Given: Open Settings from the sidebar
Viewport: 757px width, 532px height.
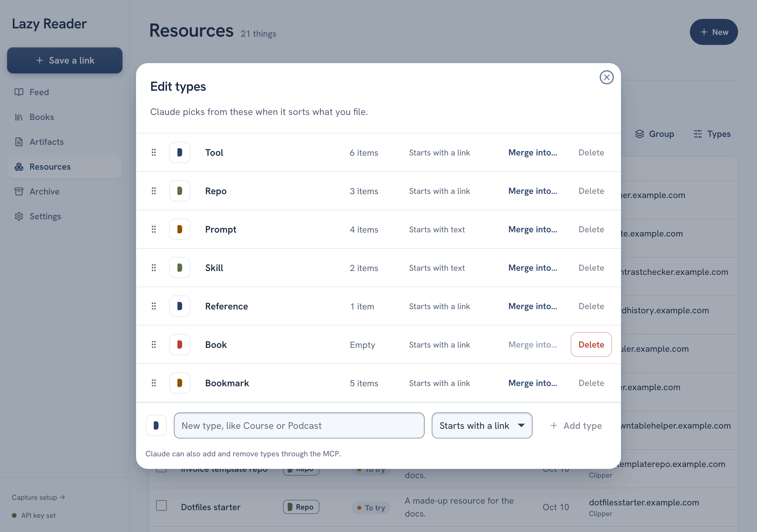Looking at the screenshot, I should (65, 216).
